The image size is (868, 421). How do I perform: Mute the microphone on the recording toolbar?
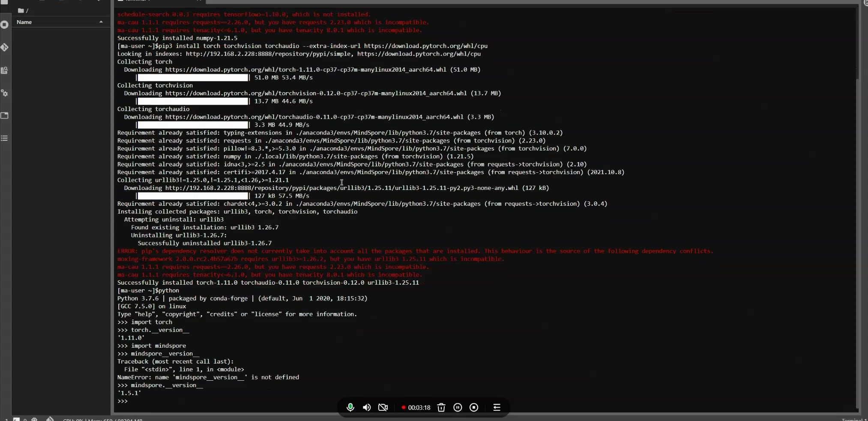click(x=350, y=407)
